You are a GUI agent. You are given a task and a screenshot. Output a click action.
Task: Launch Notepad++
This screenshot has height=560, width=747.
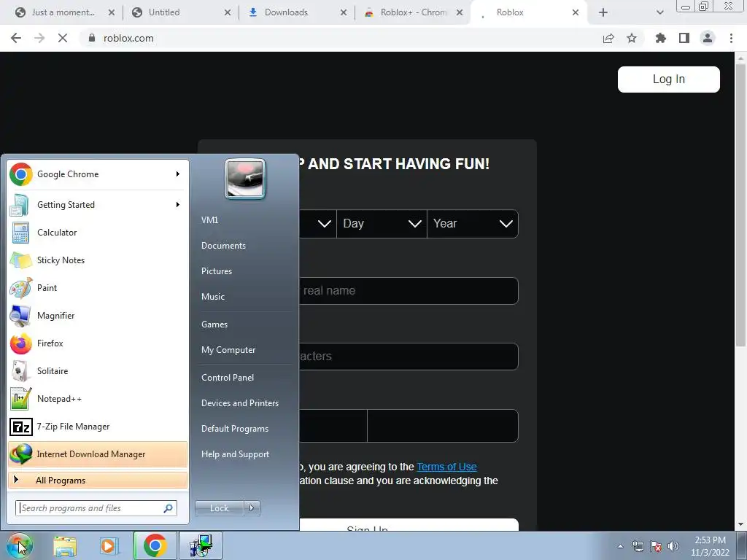click(x=98, y=399)
